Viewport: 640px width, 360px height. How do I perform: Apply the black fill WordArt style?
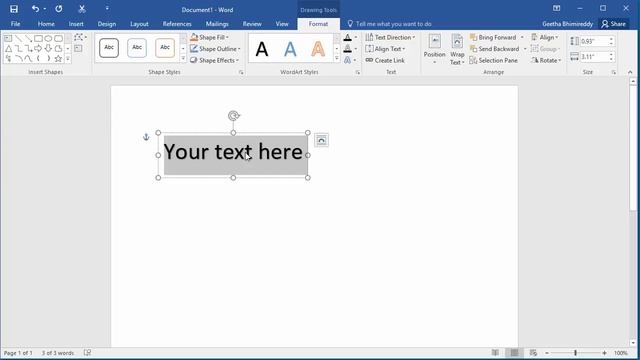(x=262, y=49)
